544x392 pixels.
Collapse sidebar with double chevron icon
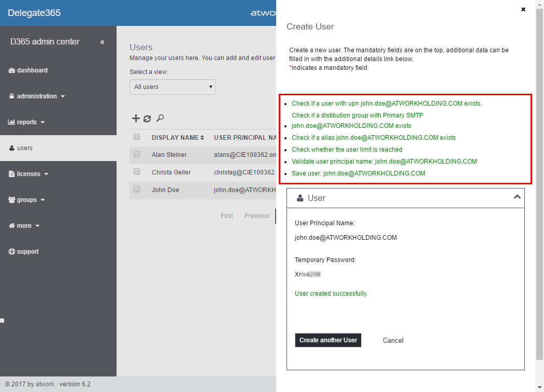point(102,42)
